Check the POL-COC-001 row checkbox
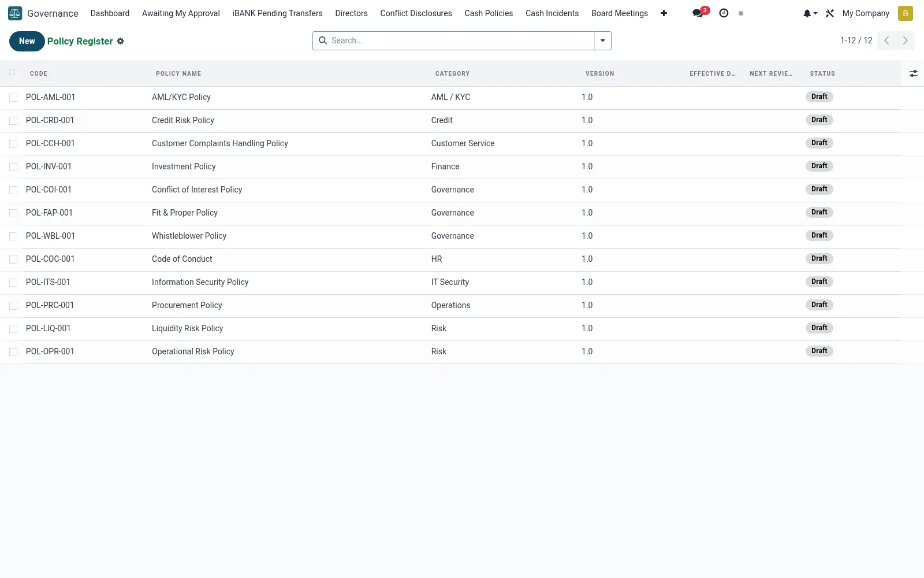 tap(13, 260)
